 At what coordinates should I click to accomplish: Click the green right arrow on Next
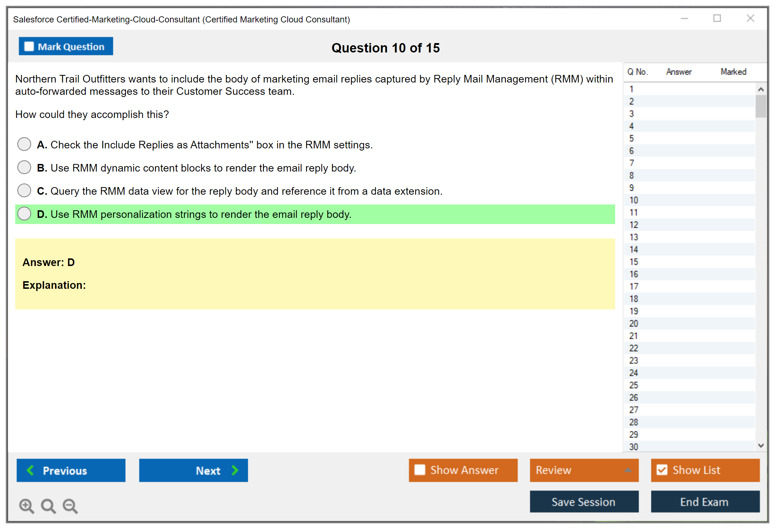click(235, 470)
